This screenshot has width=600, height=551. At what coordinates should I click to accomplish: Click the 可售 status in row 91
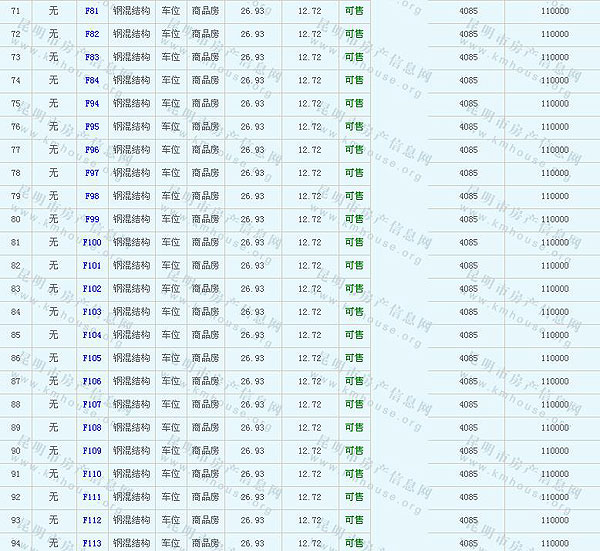coord(354,473)
